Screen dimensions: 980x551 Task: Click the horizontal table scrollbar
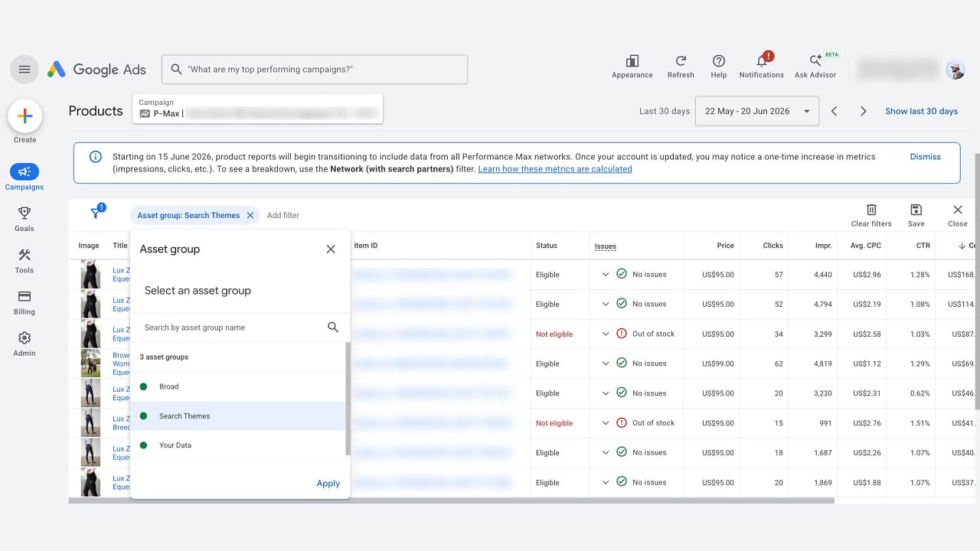[451, 500]
